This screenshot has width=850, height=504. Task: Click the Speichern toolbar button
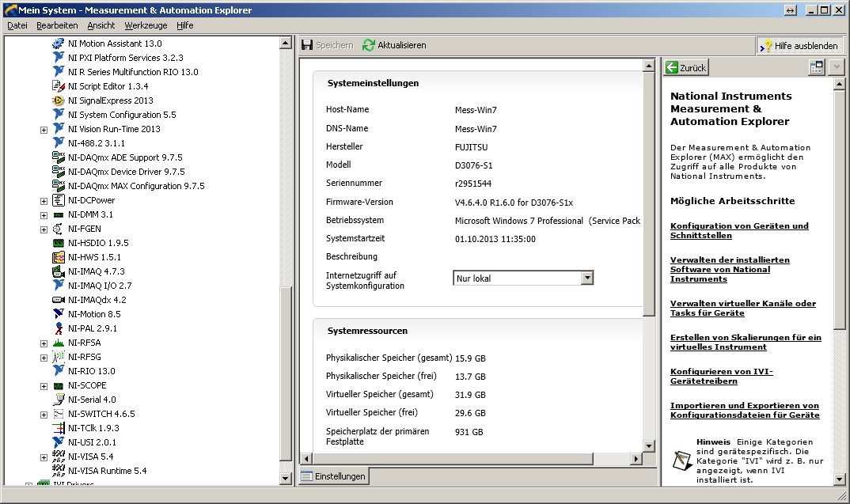click(328, 46)
